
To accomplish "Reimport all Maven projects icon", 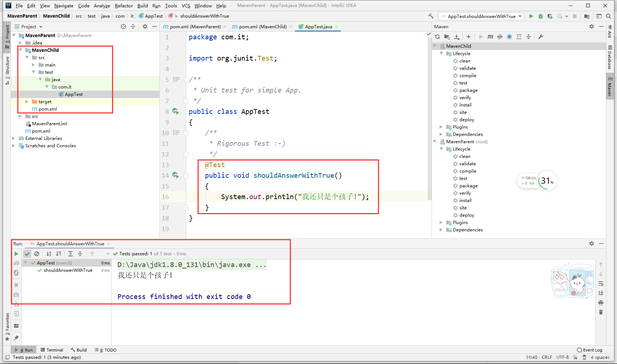I will (x=437, y=37).
